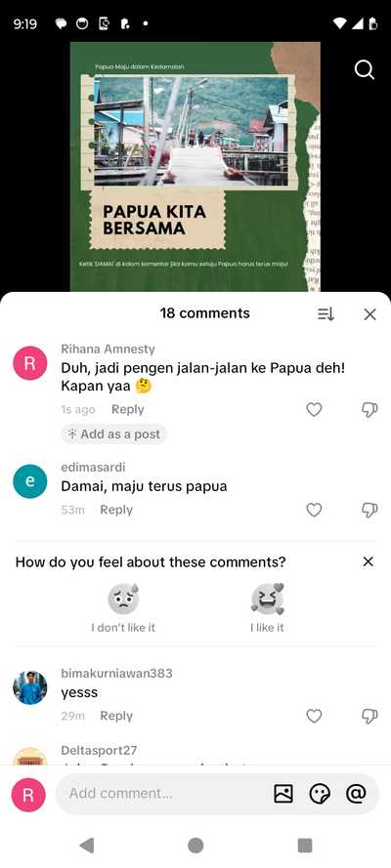Like Rihana Amnesty's comment
391x868 pixels.
tap(314, 410)
